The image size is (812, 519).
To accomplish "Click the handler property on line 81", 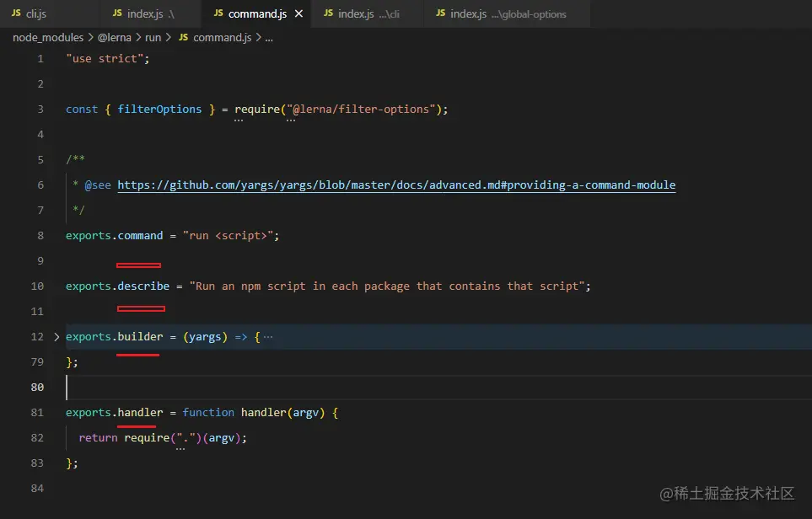I will coord(140,412).
